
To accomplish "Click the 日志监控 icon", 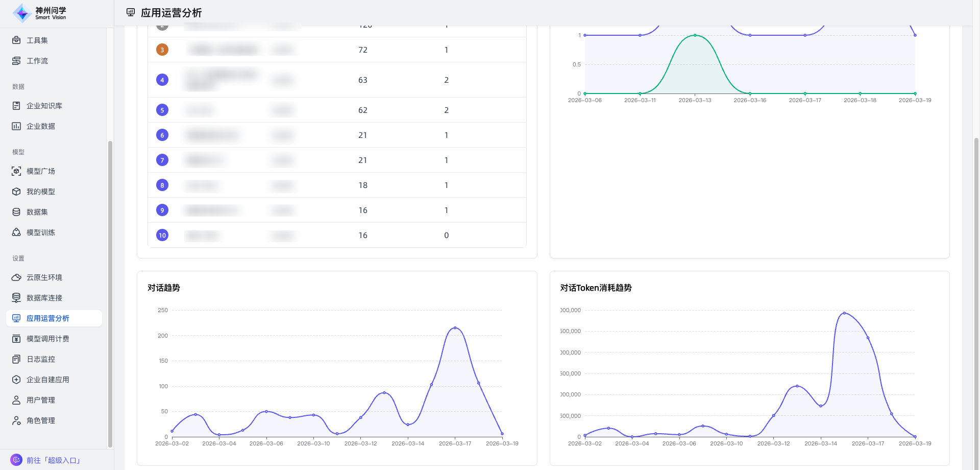I will point(16,359).
